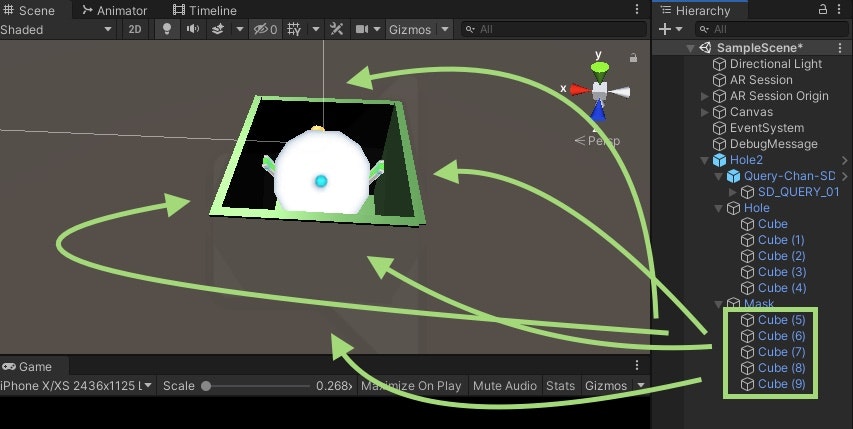The image size is (853, 429).
Task: Toggle Mute Audio in Game view
Action: (505, 386)
